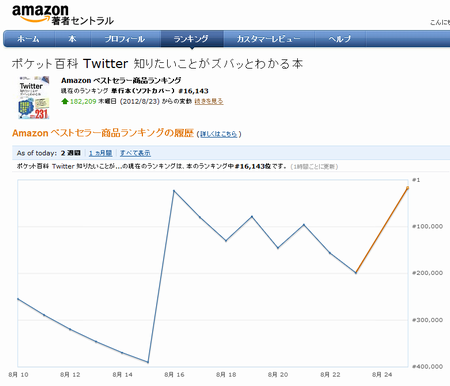Open the ホーム tab

click(28, 39)
